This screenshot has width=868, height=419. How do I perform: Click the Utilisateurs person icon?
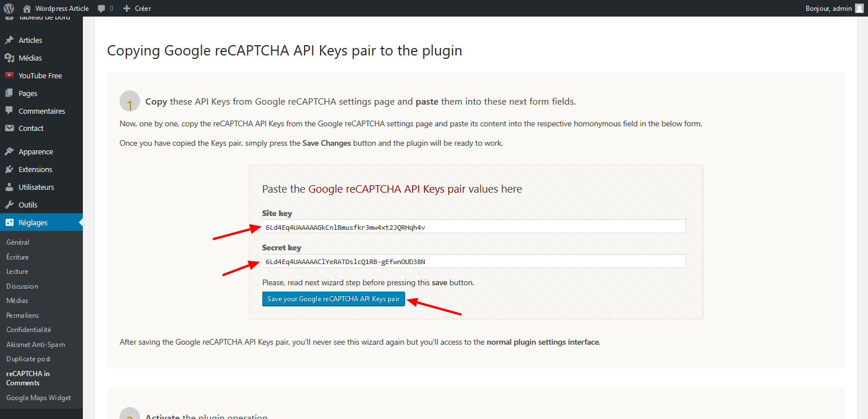coord(9,187)
